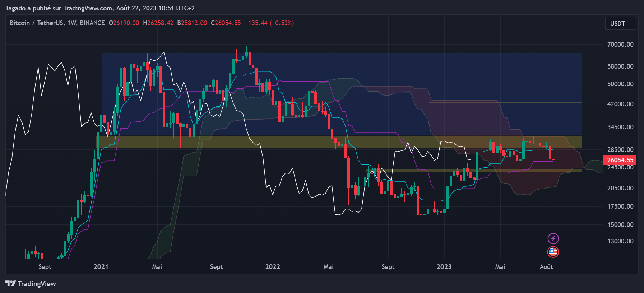Click the close value C26054.55
The width and height of the screenshot is (644, 293).
coord(226,23)
